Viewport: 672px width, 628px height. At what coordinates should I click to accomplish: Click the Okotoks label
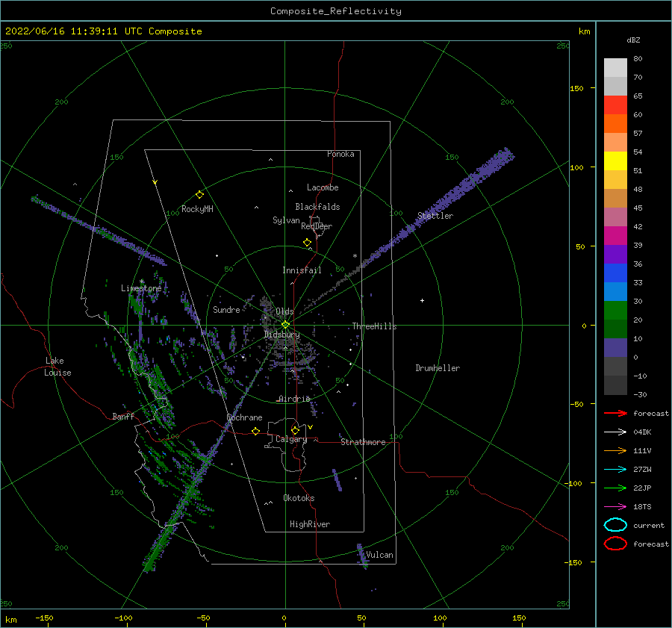pos(299,497)
